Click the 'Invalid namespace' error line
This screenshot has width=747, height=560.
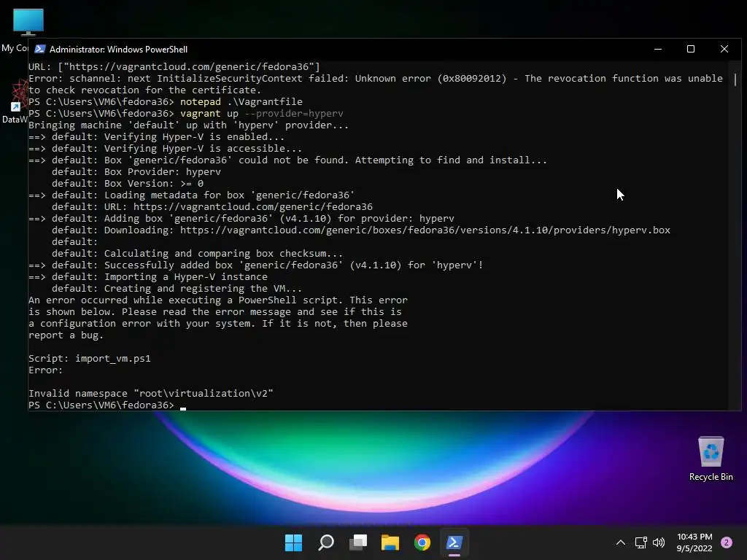[150, 393]
